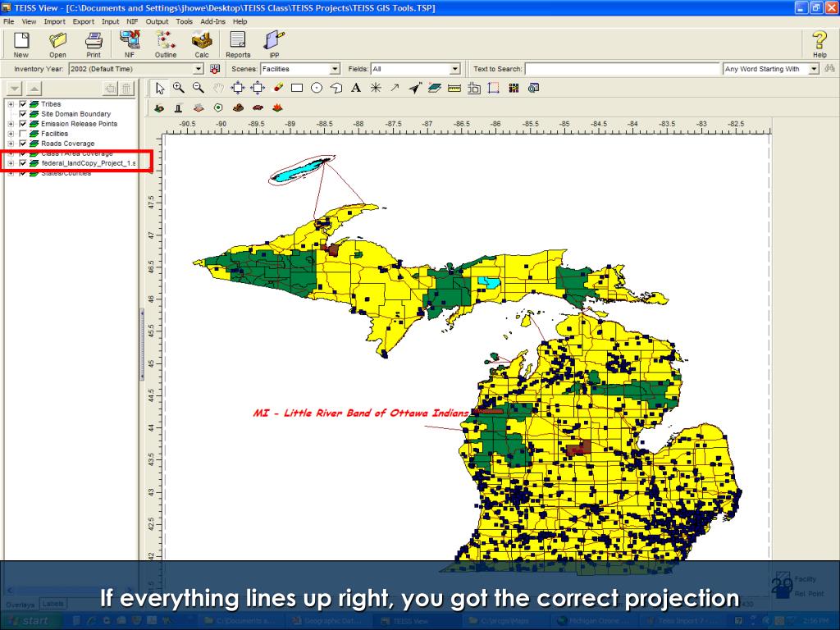This screenshot has height=630, width=840.
Task: Select the asterisk symbol tool
Action: (x=376, y=88)
